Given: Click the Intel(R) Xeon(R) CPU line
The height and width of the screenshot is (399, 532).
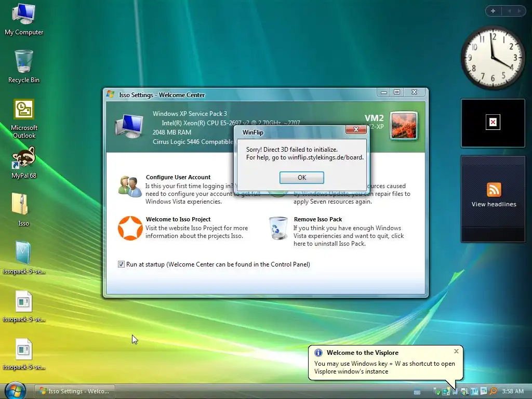Looking at the screenshot, I should coord(231,123).
